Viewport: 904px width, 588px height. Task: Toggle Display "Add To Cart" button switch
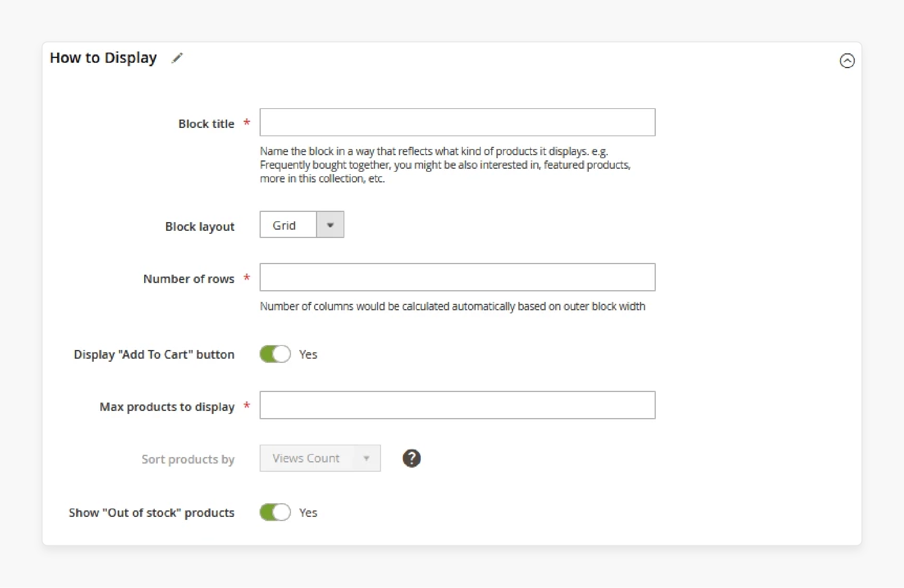click(275, 354)
